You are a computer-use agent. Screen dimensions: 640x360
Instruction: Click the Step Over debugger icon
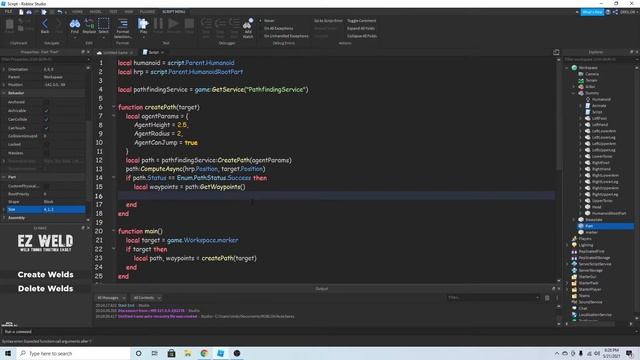[220, 24]
